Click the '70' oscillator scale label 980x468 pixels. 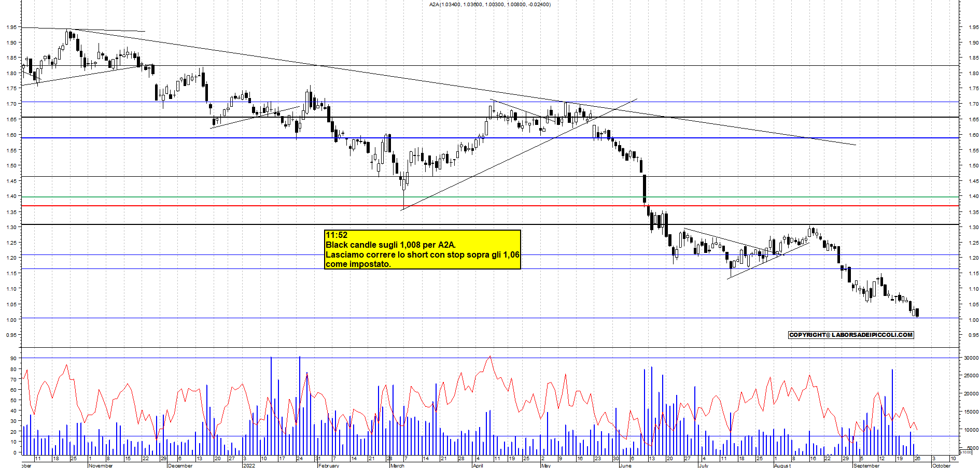[13, 379]
